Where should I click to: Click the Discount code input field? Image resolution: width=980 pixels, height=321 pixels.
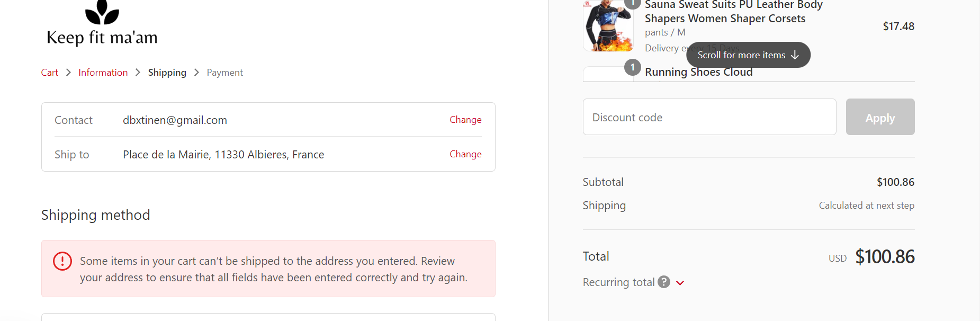(x=709, y=117)
